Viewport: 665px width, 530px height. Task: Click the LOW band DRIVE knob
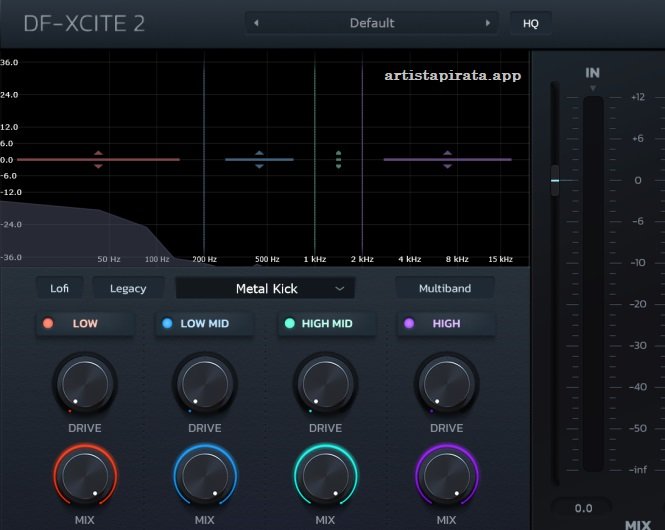[x=85, y=384]
